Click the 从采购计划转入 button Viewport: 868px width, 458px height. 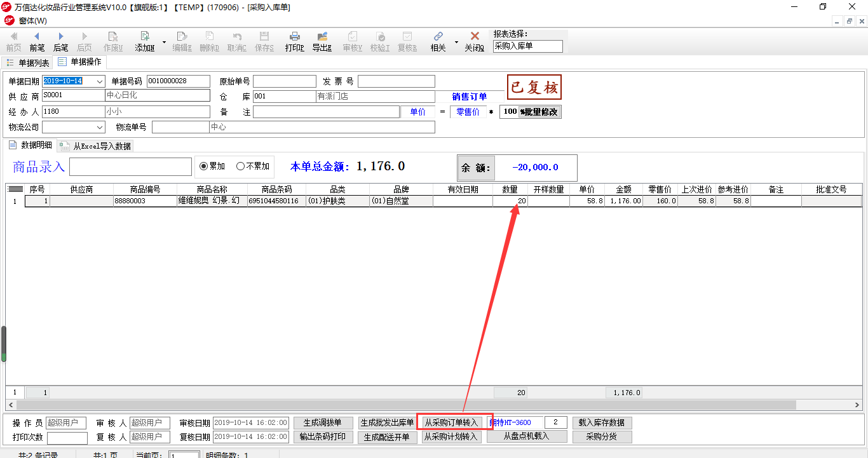[451, 437]
